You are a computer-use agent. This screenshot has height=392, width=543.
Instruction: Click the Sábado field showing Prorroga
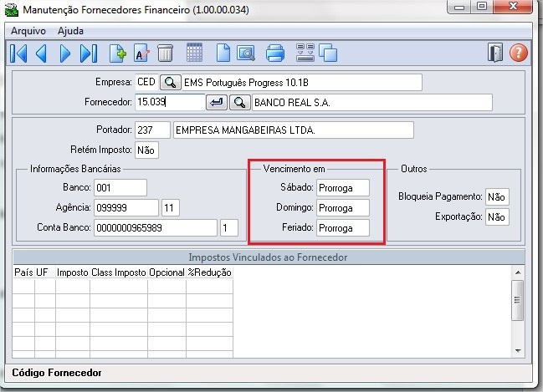pyautogui.click(x=343, y=188)
